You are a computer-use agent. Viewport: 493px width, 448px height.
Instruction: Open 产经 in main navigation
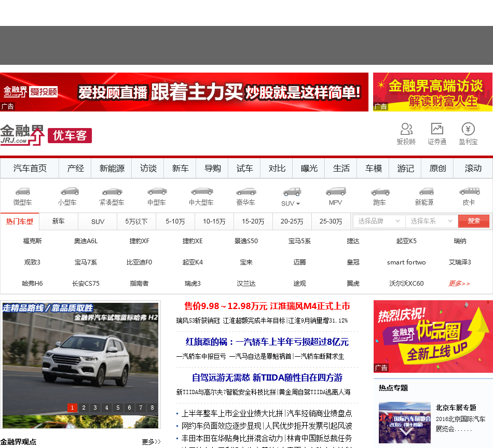point(75,169)
